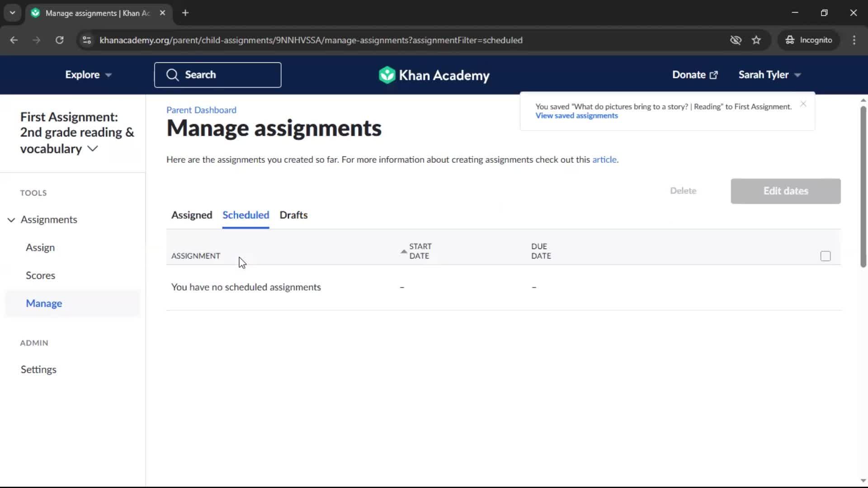Open Scores in the sidebar

40,276
